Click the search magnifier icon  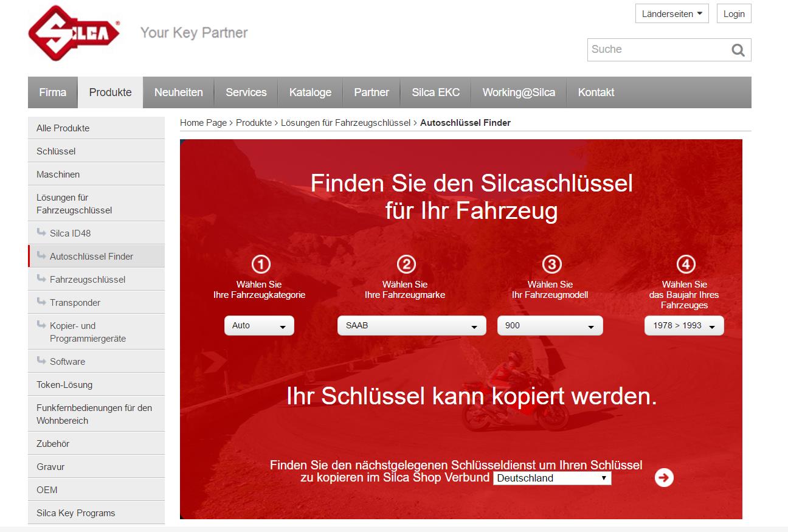(738, 50)
